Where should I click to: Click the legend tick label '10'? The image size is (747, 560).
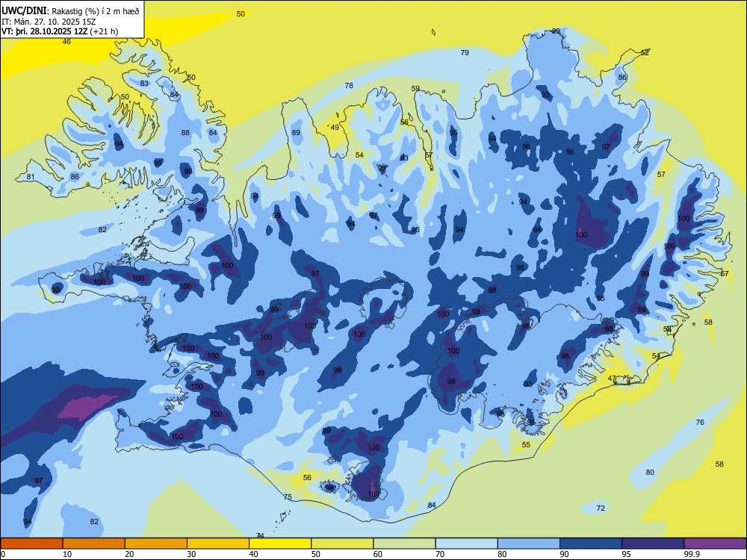[67, 554]
